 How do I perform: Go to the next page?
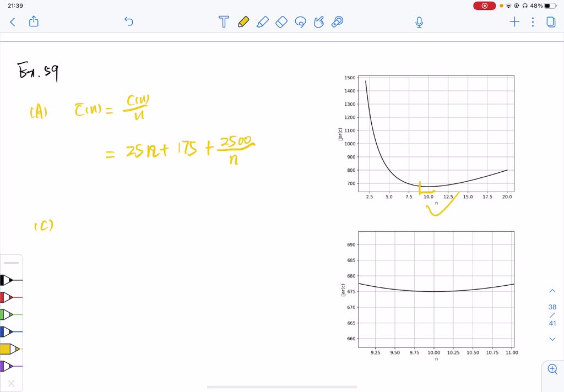(552, 339)
